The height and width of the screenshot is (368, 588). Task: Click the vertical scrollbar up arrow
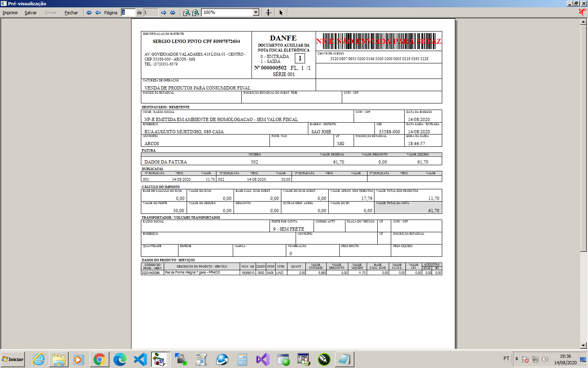[x=584, y=22]
